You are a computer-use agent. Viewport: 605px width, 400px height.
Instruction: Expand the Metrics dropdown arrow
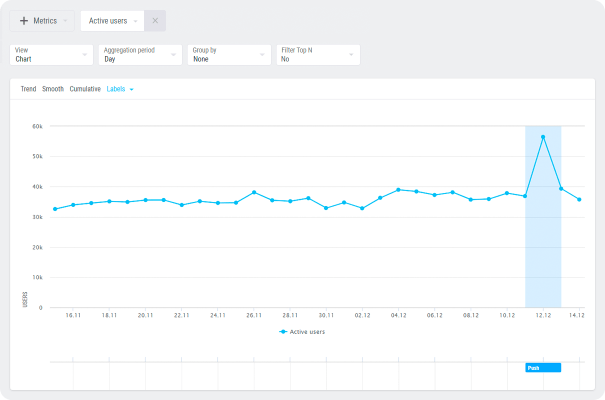pyautogui.click(x=65, y=21)
